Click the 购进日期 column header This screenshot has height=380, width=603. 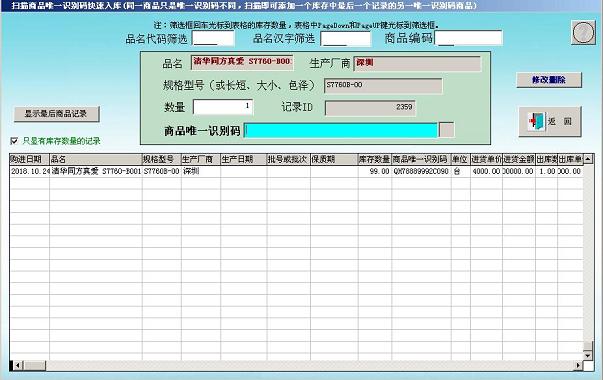pyautogui.click(x=30, y=159)
